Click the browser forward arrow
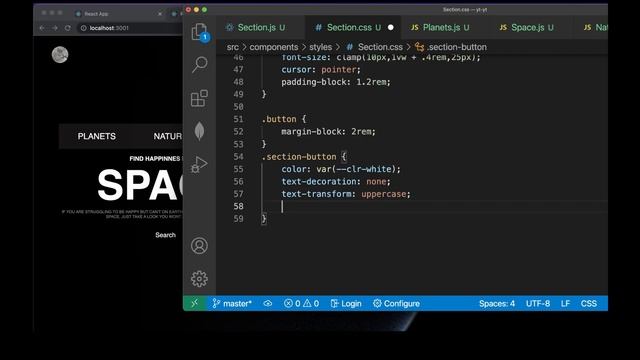The image size is (640, 360). pyautogui.click(x=55, y=28)
